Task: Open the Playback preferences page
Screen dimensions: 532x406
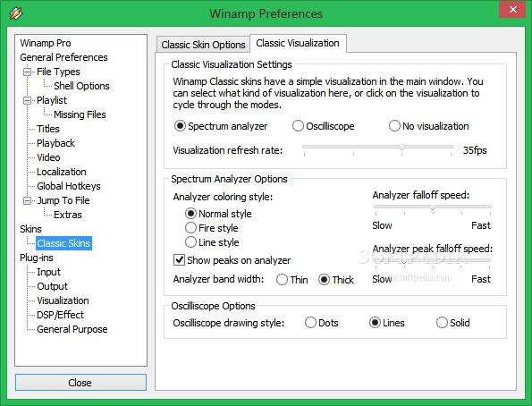Action: 55,143
